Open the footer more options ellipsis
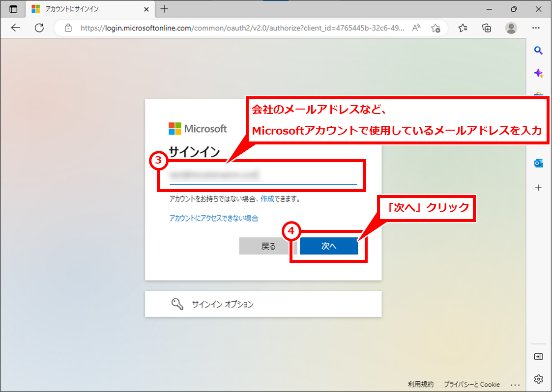Screen dimensions: 552x392 515,385
